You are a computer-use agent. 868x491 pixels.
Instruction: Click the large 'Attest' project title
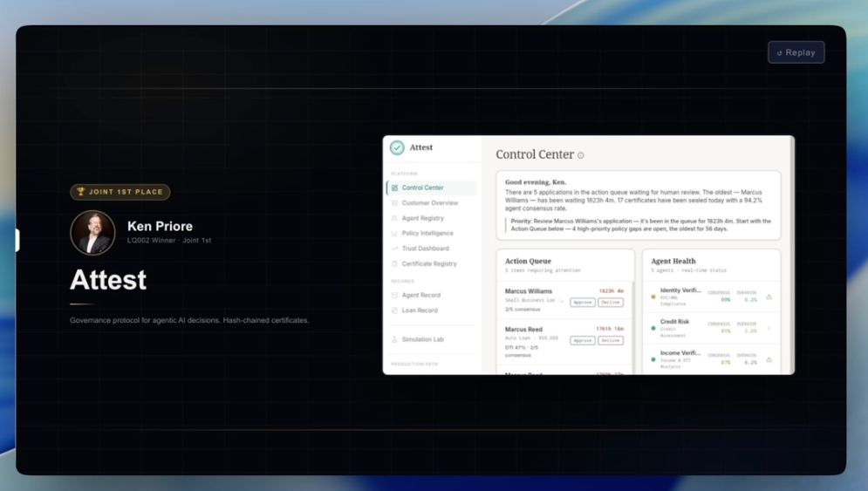[x=108, y=280]
